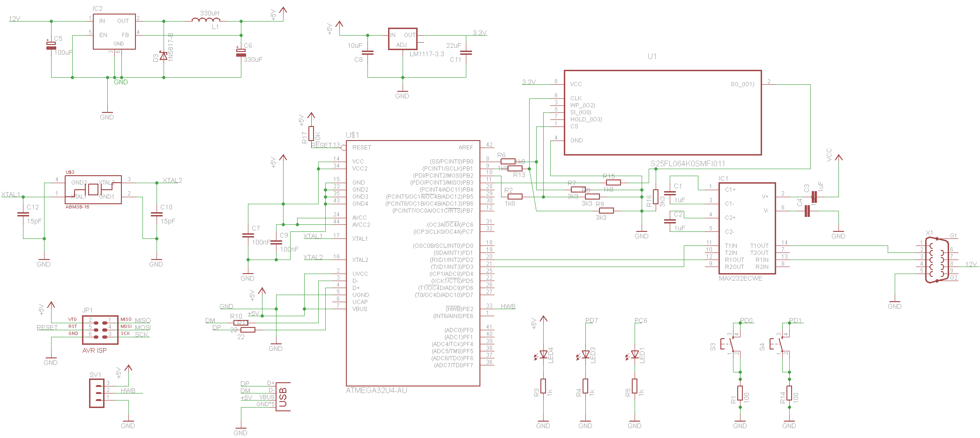The width and height of the screenshot is (980, 438).
Task: Click the AREF pin name on ATmega
Action: point(465,147)
